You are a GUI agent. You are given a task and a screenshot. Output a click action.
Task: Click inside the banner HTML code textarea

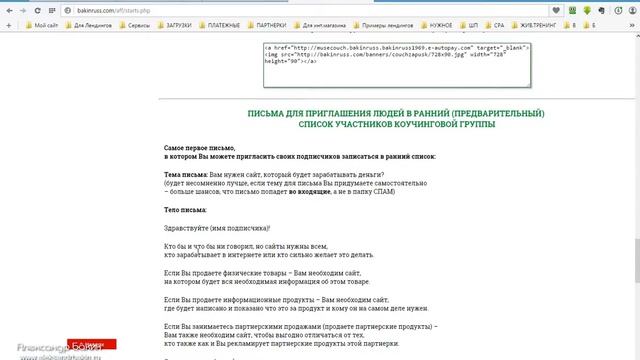pyautogui.click(x=397, y=65)
